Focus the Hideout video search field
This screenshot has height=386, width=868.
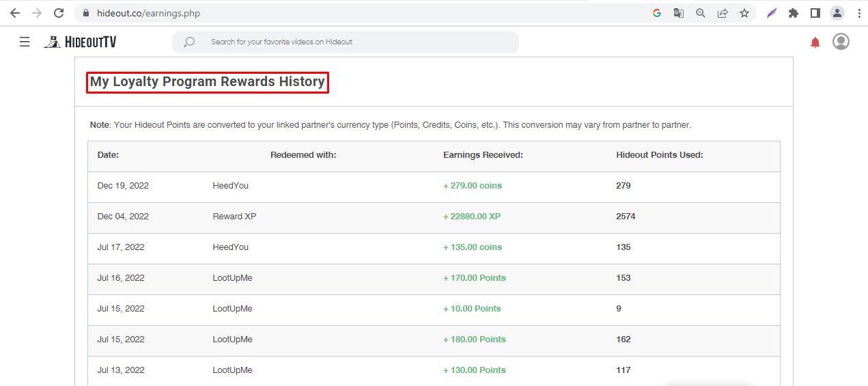[x=346, y=42]
